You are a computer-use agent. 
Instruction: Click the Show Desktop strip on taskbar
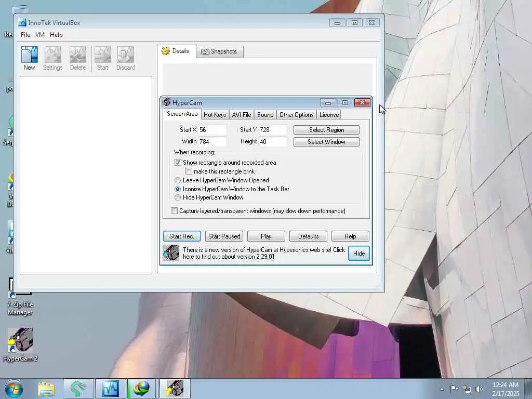(x=528, y=389)
